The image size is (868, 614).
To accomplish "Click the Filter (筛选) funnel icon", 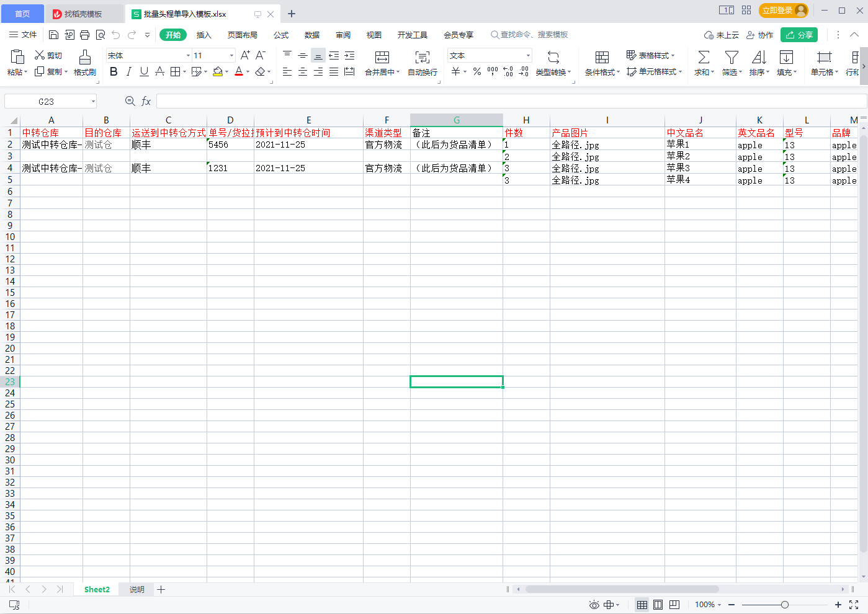I will click(732, 58).
